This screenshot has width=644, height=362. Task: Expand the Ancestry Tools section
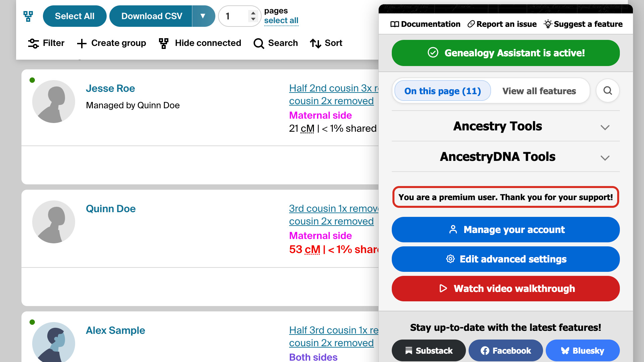pyautogui.click(x=506, y=126)
